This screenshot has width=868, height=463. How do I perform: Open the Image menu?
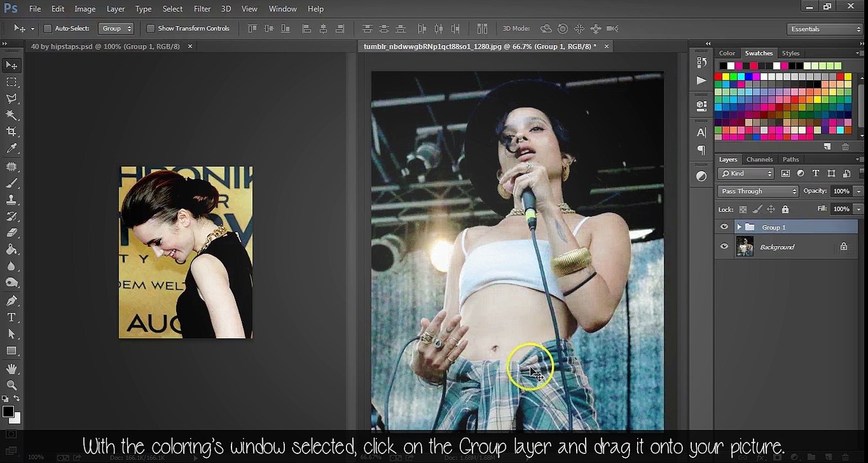tap(85, 9)
